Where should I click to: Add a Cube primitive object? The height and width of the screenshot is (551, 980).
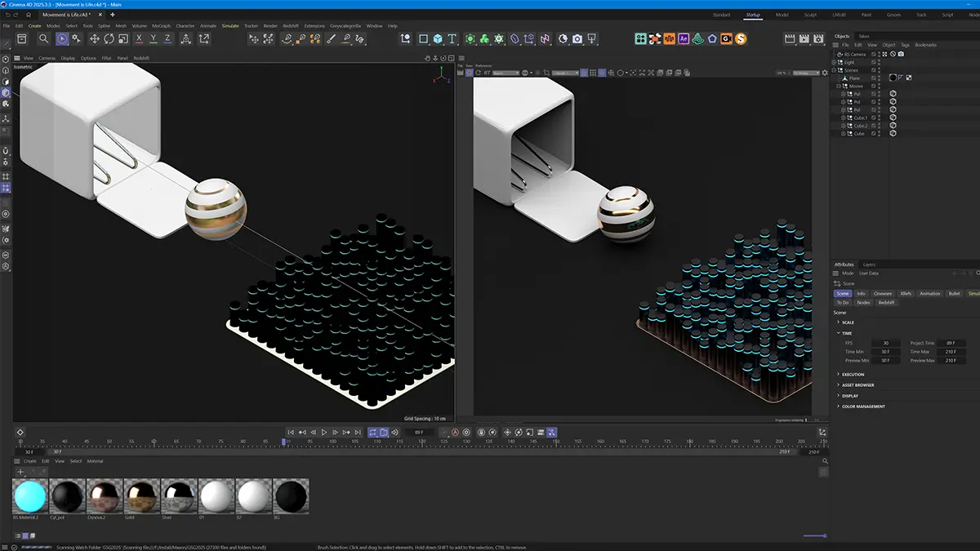tap(438, 38)
